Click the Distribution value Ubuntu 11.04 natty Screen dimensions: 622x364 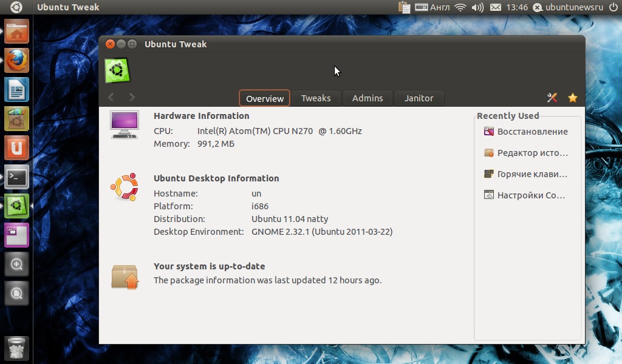[x=290, y=219]
